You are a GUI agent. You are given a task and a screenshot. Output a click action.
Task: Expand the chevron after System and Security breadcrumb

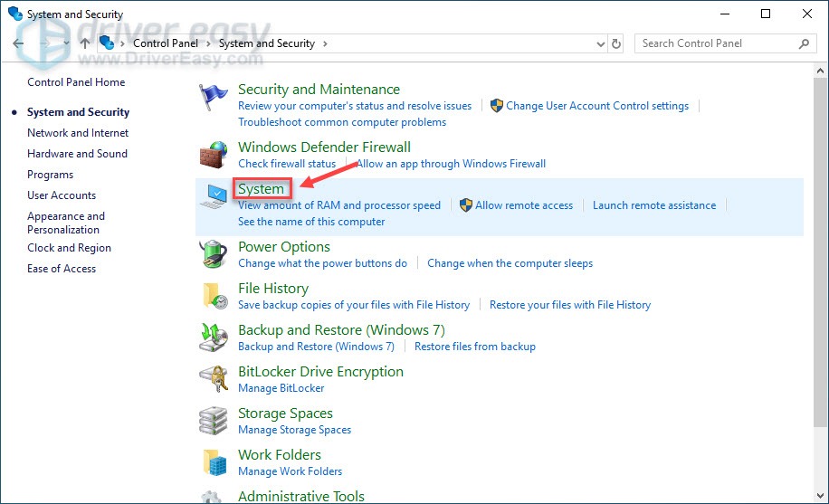tap(325, 44)
